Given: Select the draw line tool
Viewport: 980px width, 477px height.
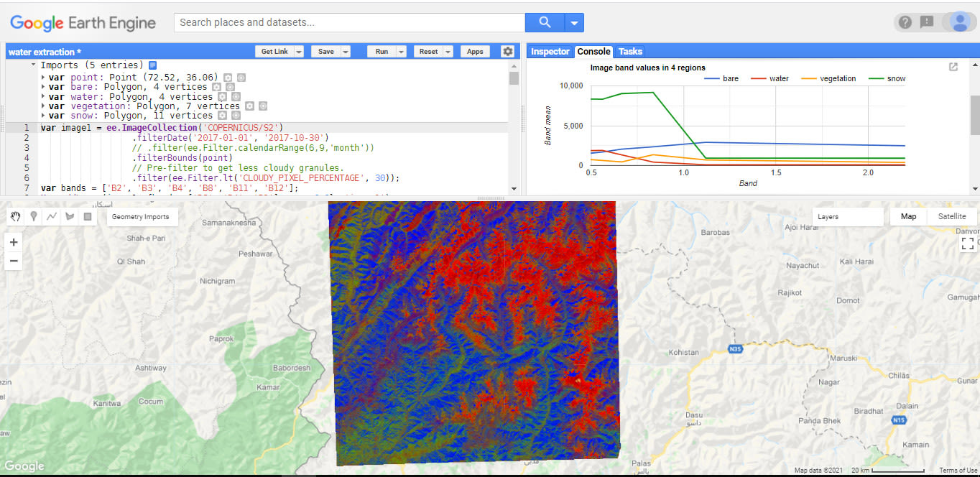Looking at the screenshot, I should coord(52,217).
